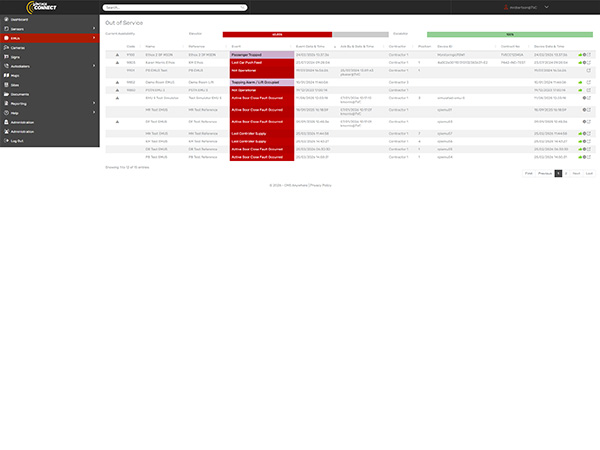Click the Log Out icon
This screenshot has width=600, height=450.
[5, 141]
